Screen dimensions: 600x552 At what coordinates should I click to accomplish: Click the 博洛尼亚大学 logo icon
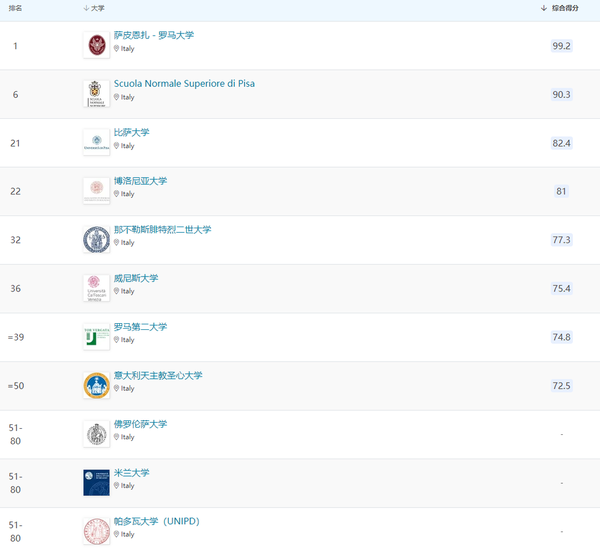coord(96,190)
